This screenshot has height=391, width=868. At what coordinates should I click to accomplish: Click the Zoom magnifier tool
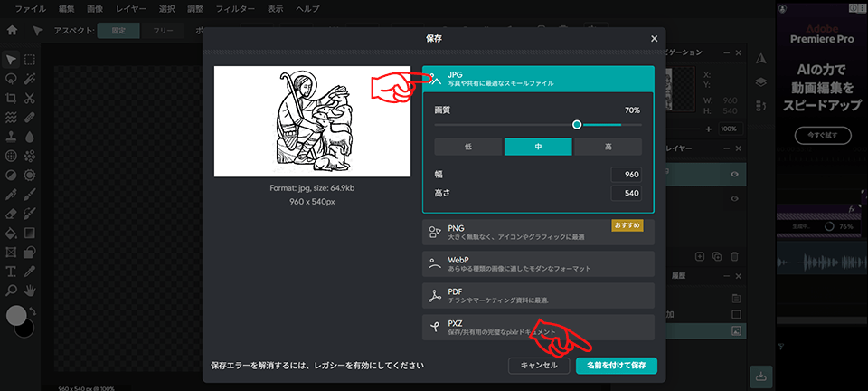(x=11, y=291)
